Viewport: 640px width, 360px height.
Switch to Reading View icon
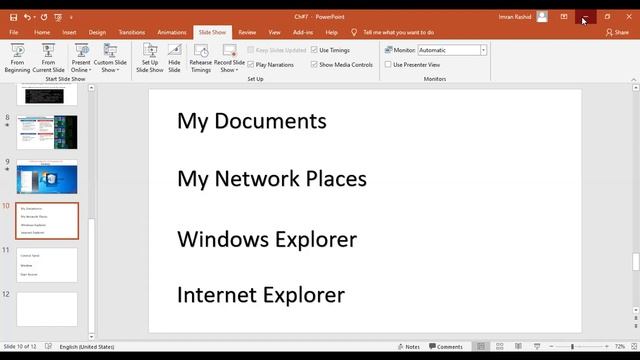click(518, 347)
